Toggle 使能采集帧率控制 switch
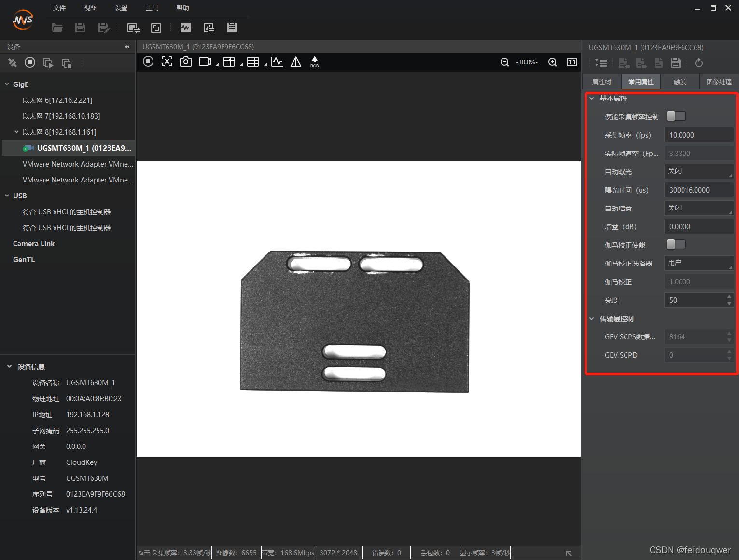The width and height of the screenshot is (739, 560). coord(676,116)
